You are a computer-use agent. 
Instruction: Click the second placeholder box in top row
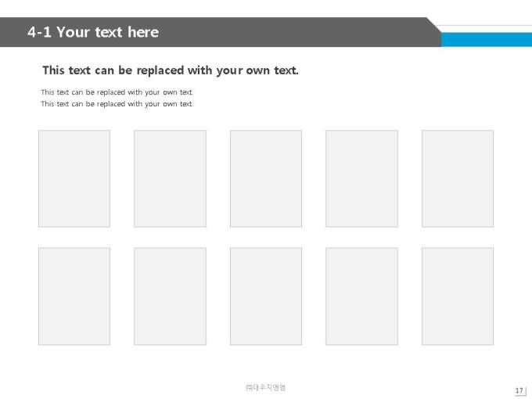(170, 178)
